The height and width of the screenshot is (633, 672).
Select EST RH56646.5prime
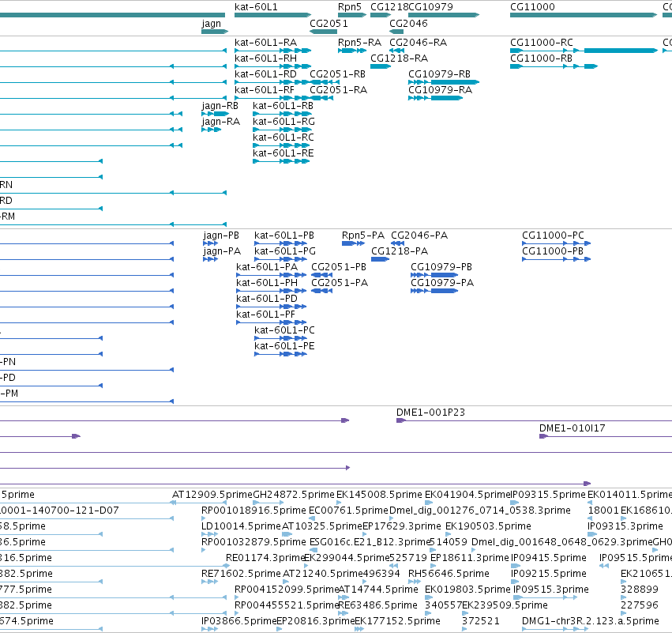449,575
